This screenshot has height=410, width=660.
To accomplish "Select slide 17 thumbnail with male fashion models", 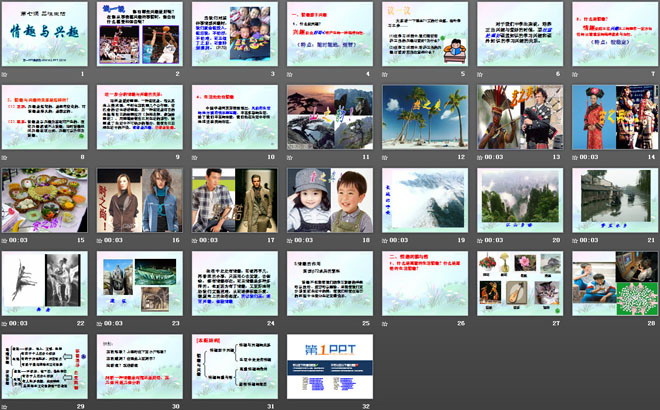I will [235, 200].
